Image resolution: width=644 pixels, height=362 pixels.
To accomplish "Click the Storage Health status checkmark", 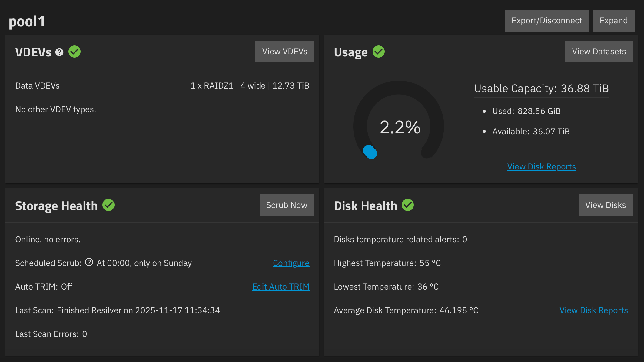I will click(x=109, y=205).
